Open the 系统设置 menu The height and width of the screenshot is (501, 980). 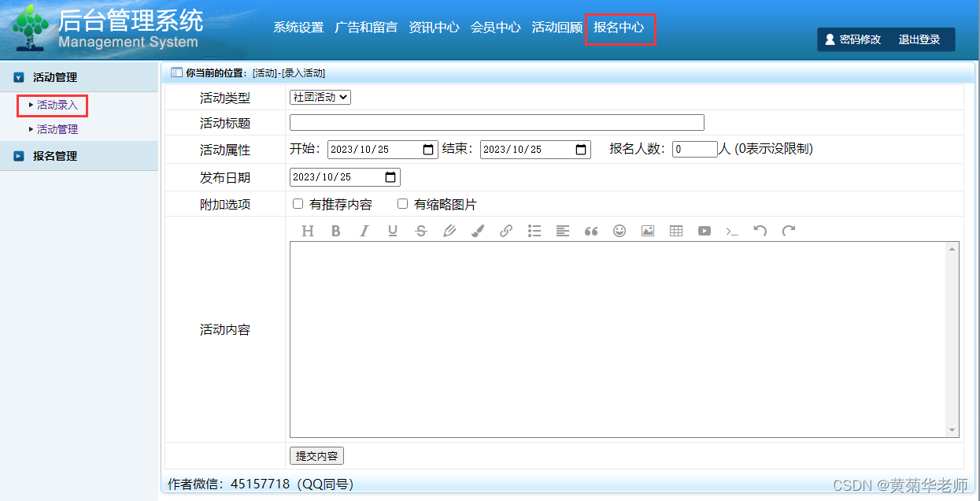click(298, 27)
